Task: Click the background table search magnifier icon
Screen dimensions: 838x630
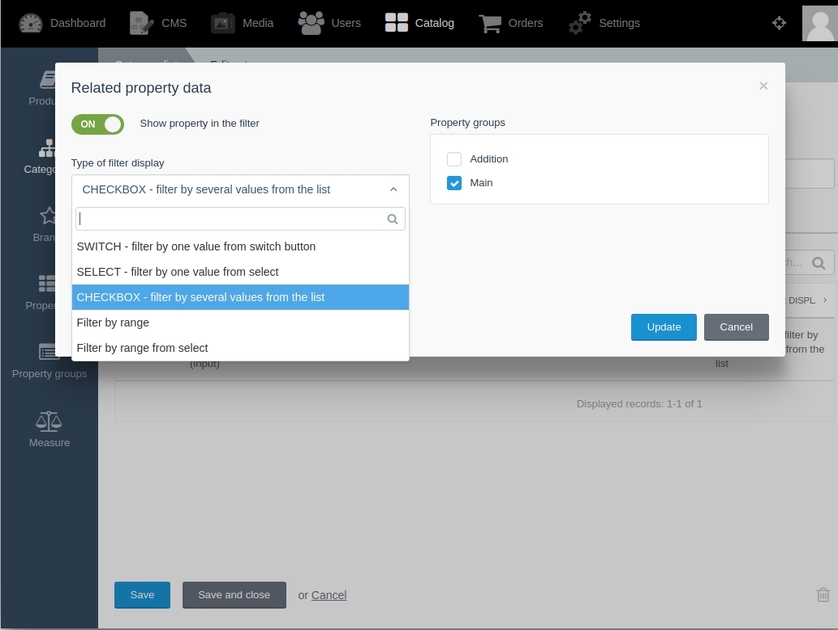Action: [x=818, y=263]
